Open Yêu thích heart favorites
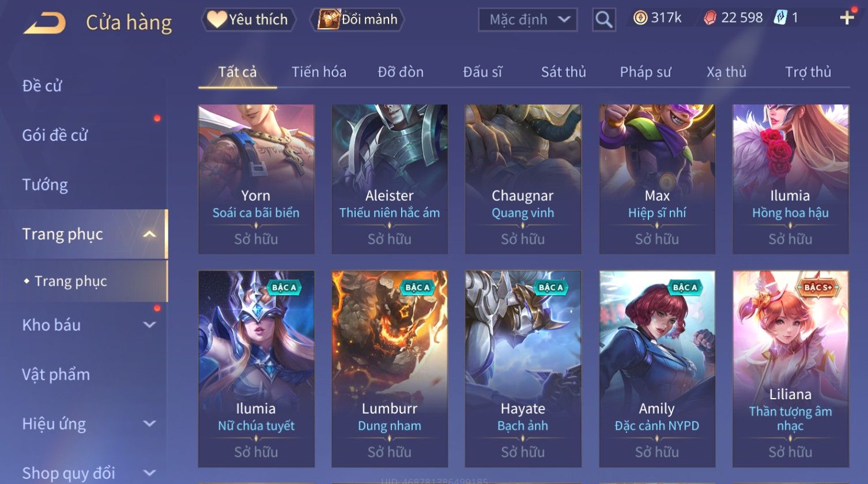 tap(248, 20)
